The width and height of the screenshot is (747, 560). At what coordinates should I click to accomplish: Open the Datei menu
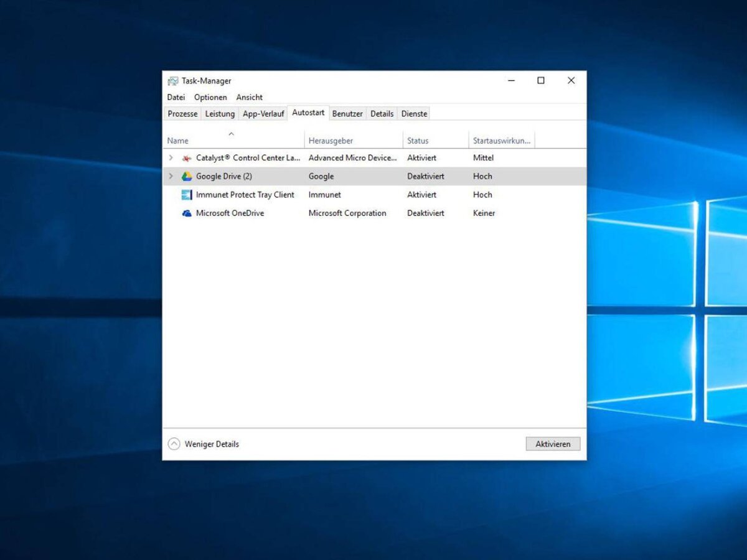point(176,98)
